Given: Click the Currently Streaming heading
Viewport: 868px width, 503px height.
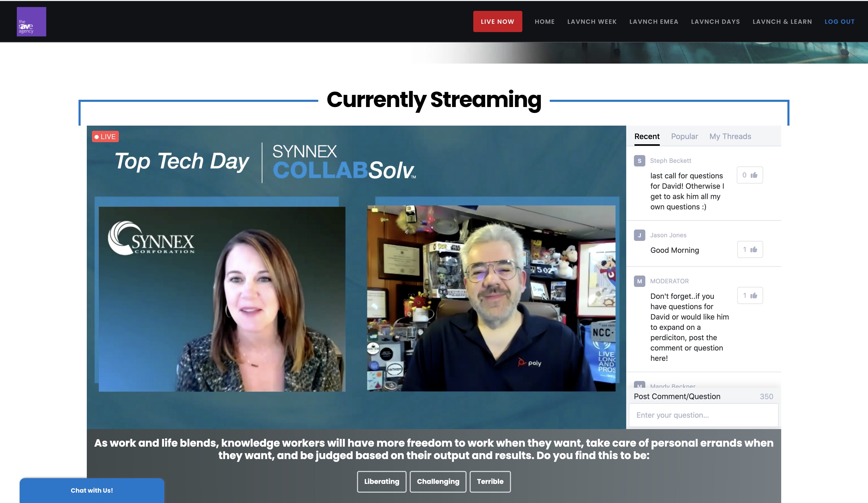Looking at the screenshot, I should [x=434, y=100].
